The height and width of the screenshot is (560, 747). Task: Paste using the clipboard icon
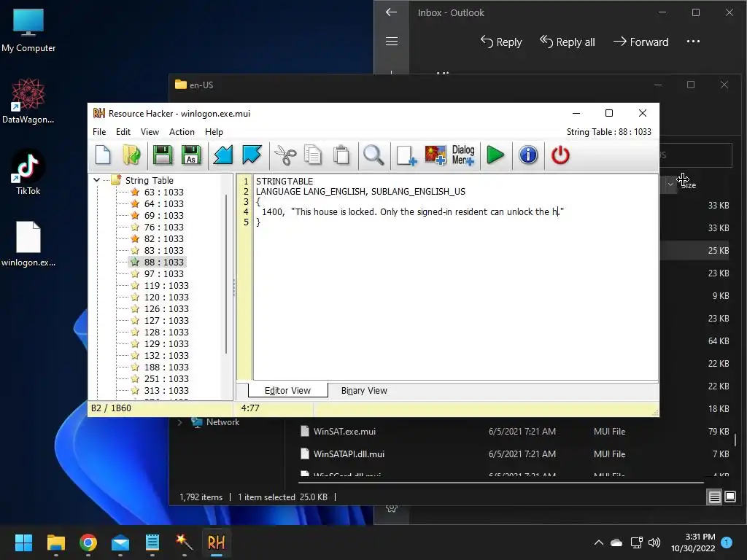pyautogui.click(x=341, y=155)
